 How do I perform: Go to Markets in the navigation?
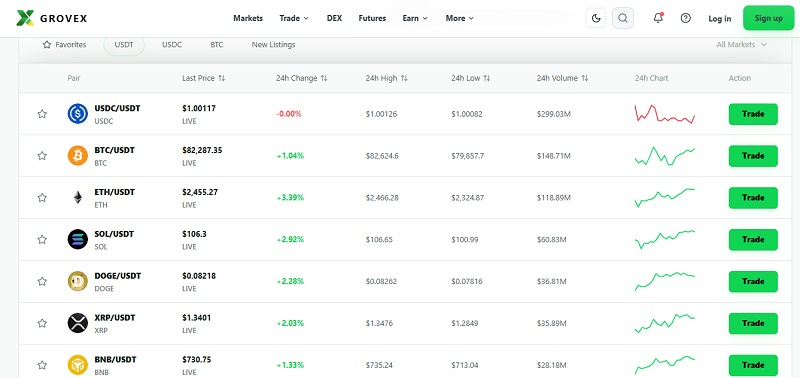tap(248, 18)
